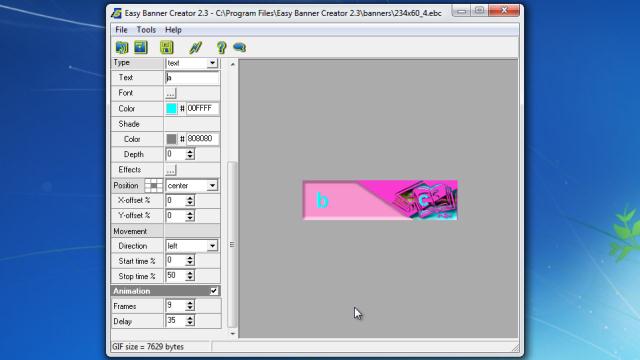Click the Delay value field
Image resolution: width=640 pixels, height=360 pixels.
(176, 321)
